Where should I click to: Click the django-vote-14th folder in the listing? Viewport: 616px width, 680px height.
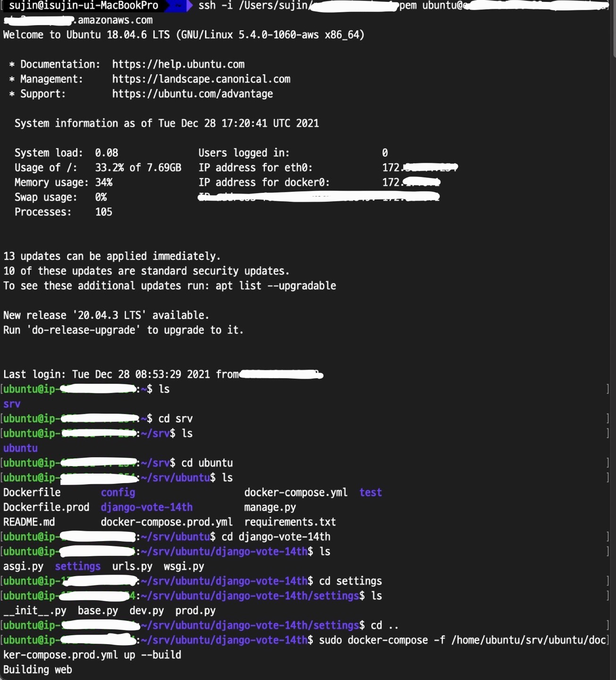coord(146,507)
